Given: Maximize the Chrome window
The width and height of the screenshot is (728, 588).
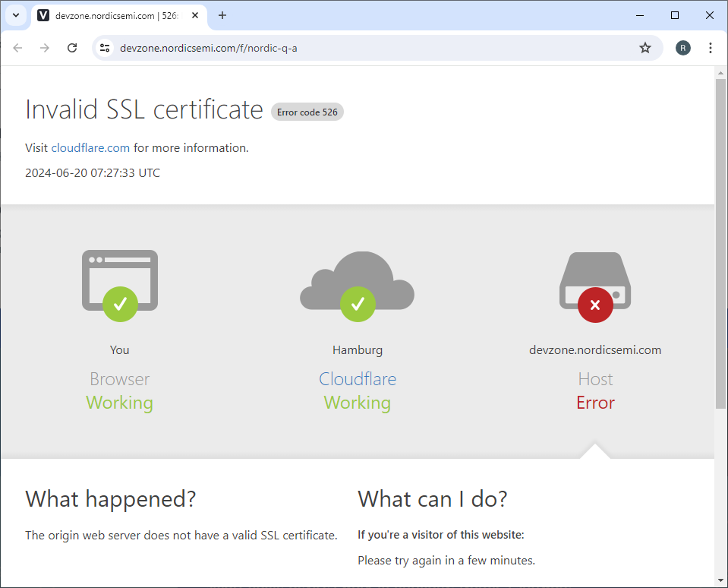Looking at the screenshot, I should click(x=675, y=15).
